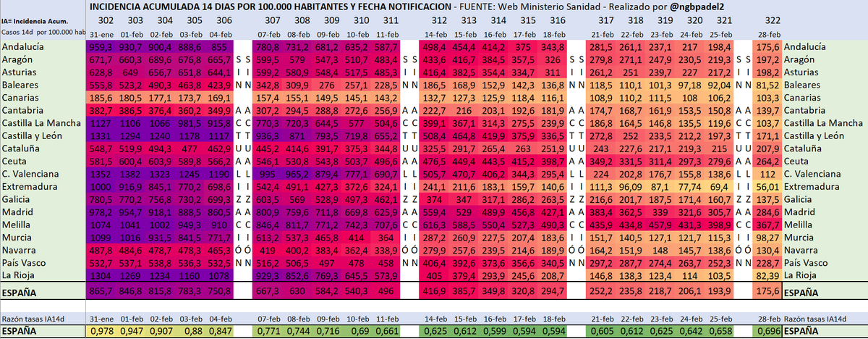This screenshot has width=868, height=339.
Task: Select Castilla y León 793,5 cell for 09-feb
Action: pos(325,135)
